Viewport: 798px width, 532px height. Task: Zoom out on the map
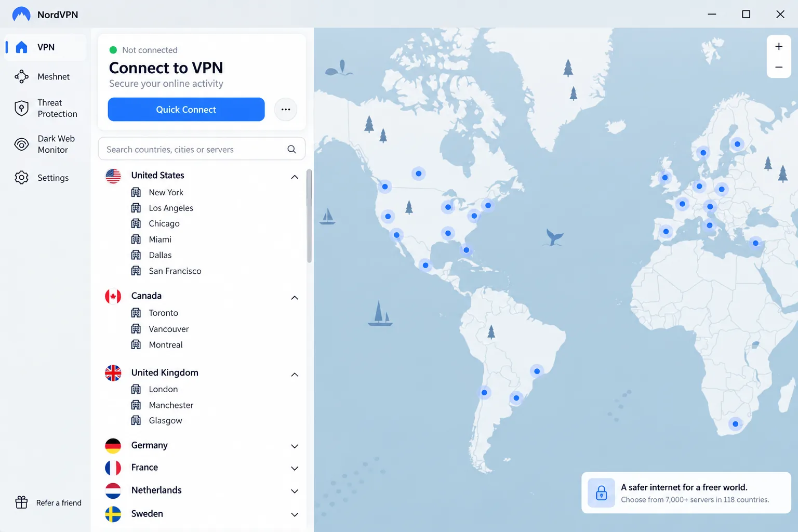pos(779,67)
